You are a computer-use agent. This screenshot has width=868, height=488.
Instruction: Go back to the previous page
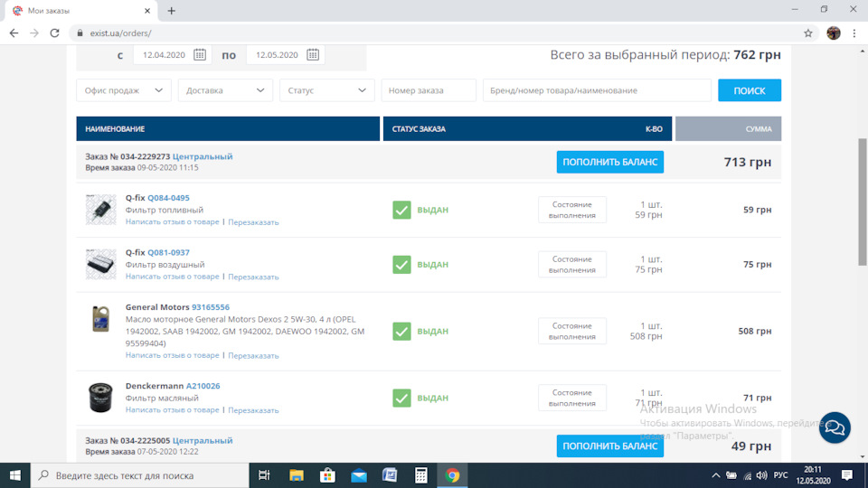[x=14, y=33]
